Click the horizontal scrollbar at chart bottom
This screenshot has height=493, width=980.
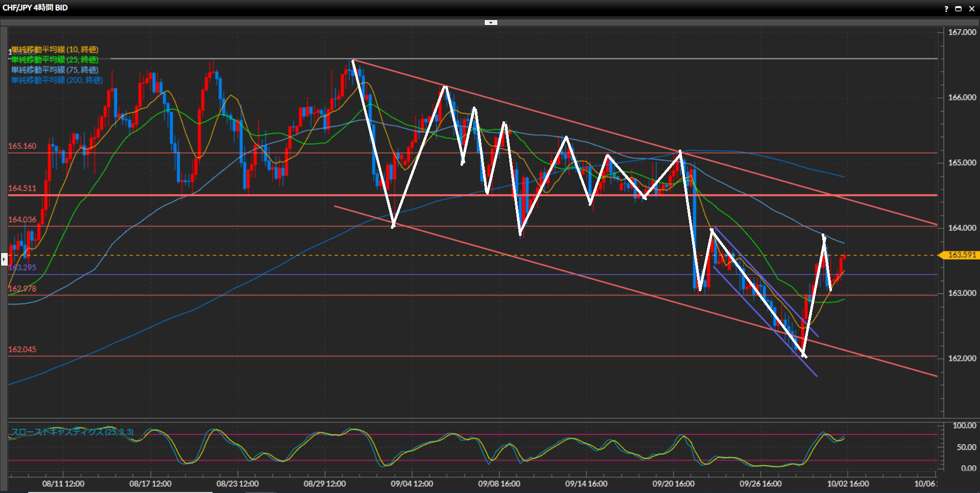point(120,491)
